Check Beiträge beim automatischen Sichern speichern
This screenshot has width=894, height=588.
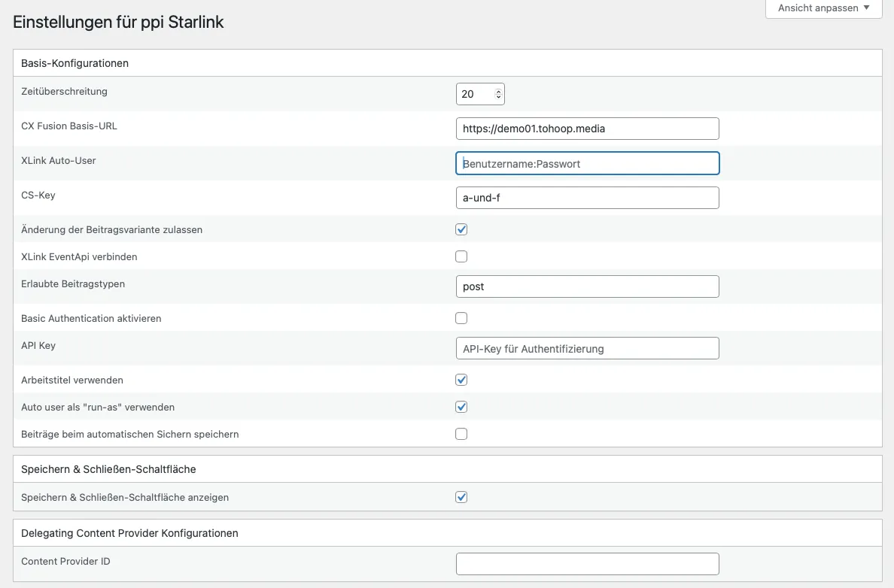461,434
